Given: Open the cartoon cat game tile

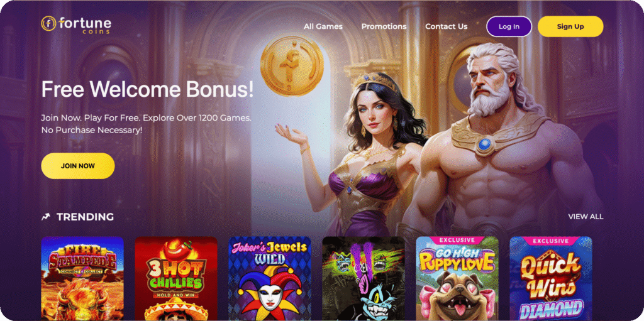Looking at the screenshot, I should point(364,279).
